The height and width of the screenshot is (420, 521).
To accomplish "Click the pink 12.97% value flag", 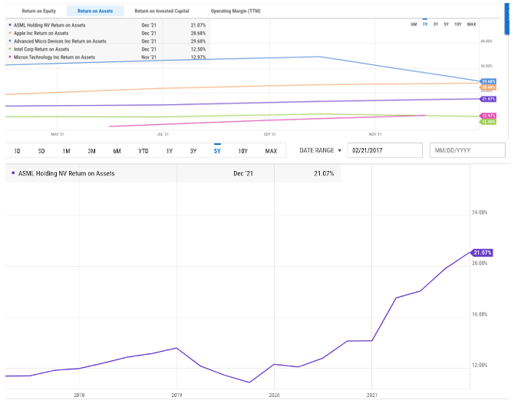I will tap(488, 116).
